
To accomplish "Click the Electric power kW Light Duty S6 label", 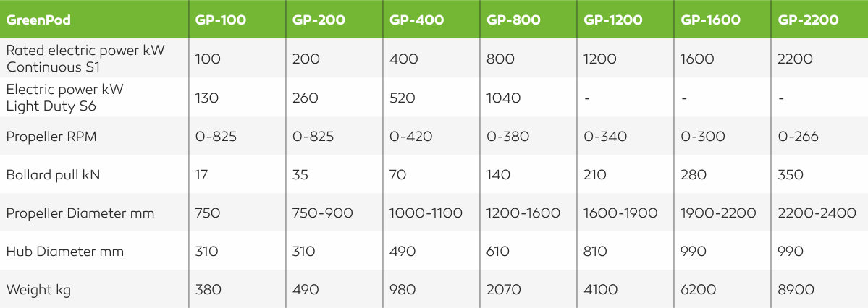I will pos(64,98).
